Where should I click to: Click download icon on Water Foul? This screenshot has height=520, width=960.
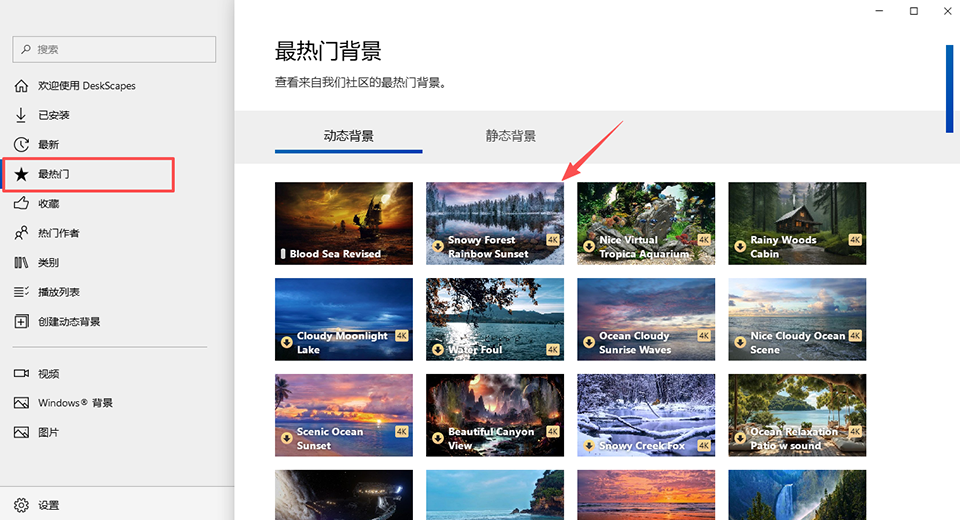[x=438, y=350]
